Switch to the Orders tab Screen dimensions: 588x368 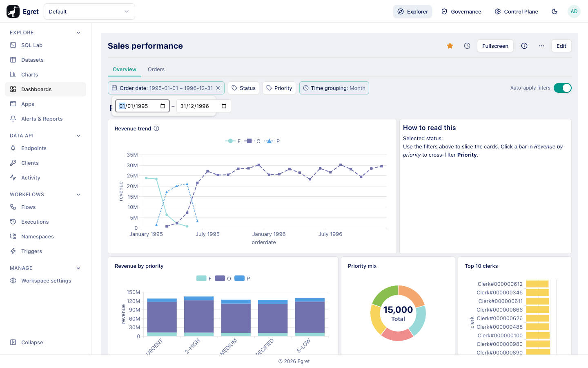click(x=156, y=70)
